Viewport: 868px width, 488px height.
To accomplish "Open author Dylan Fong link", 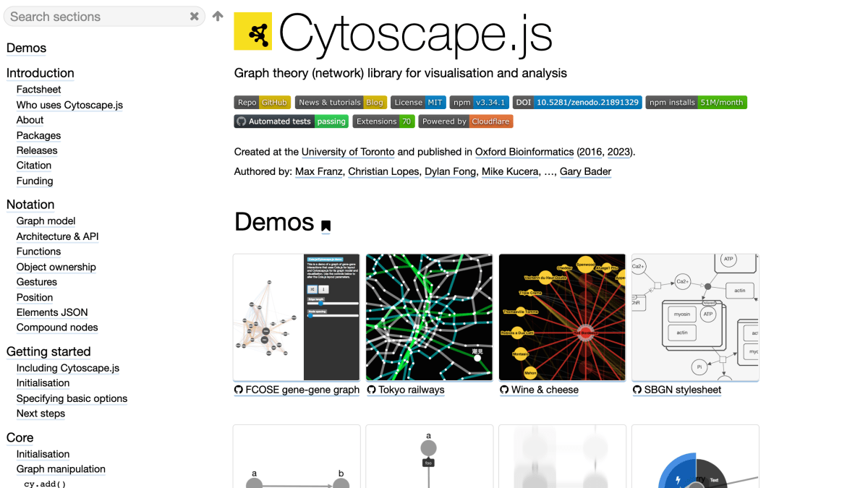I will click(x=450, y=171).
